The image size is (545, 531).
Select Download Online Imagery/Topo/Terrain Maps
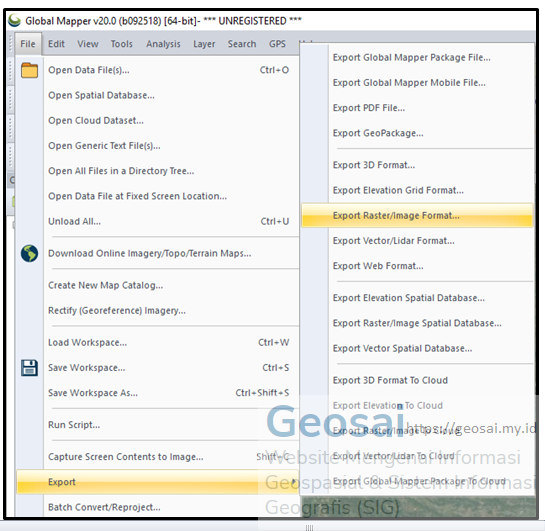click(158, 253)
